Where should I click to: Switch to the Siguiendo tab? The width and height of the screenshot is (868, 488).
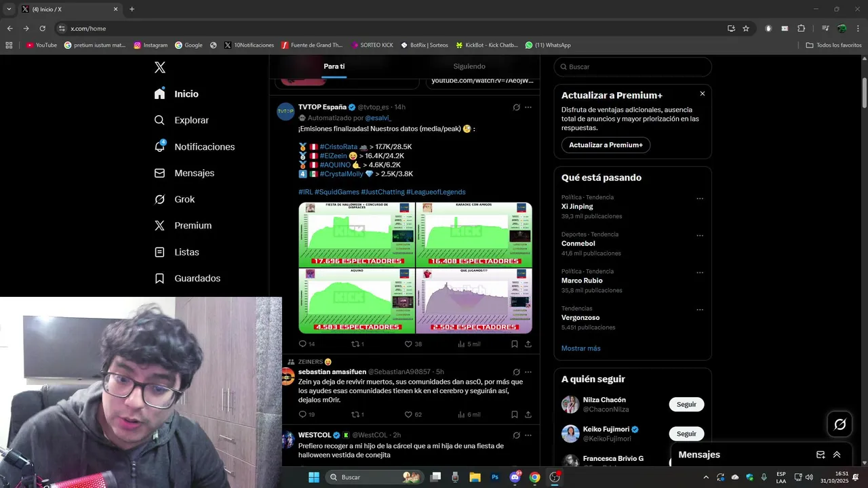click(469, 66)
